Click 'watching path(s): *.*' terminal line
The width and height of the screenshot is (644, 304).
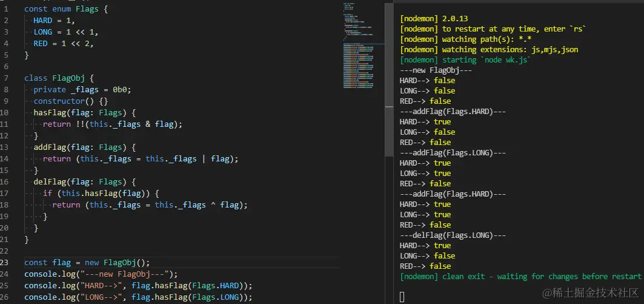(466, 39)
